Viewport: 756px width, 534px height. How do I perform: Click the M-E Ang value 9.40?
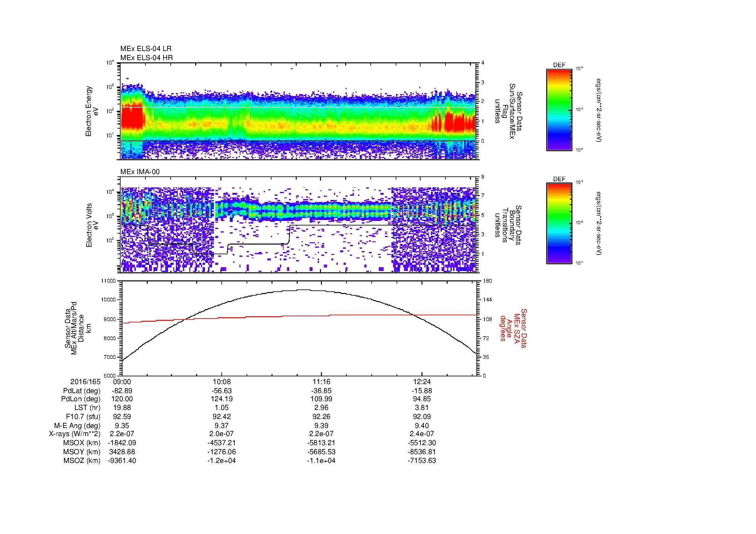pos(422,426)
